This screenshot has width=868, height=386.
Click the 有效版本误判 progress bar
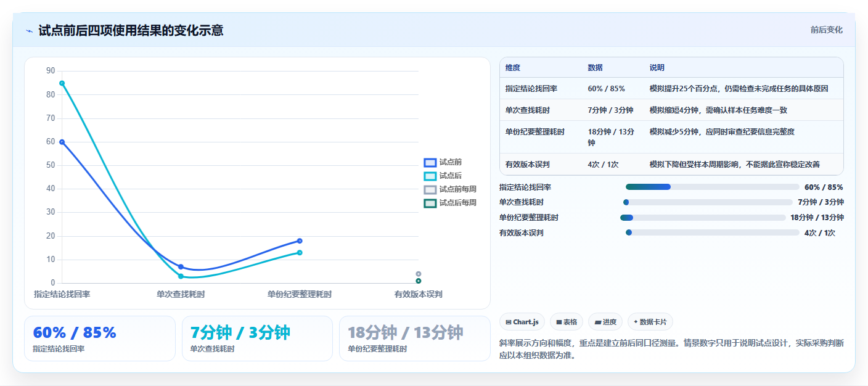(x=713, y=232)
